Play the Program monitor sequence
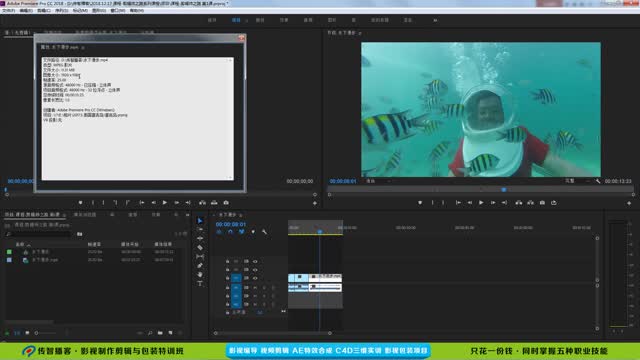The height and width of the screenshot is (360, 640). (481, 202)
